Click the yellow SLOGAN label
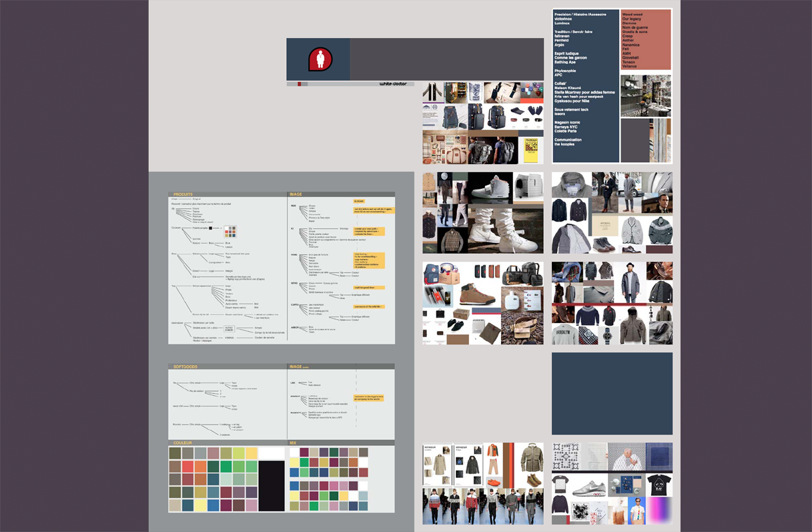Screen dimensions: 812x532 359,201
